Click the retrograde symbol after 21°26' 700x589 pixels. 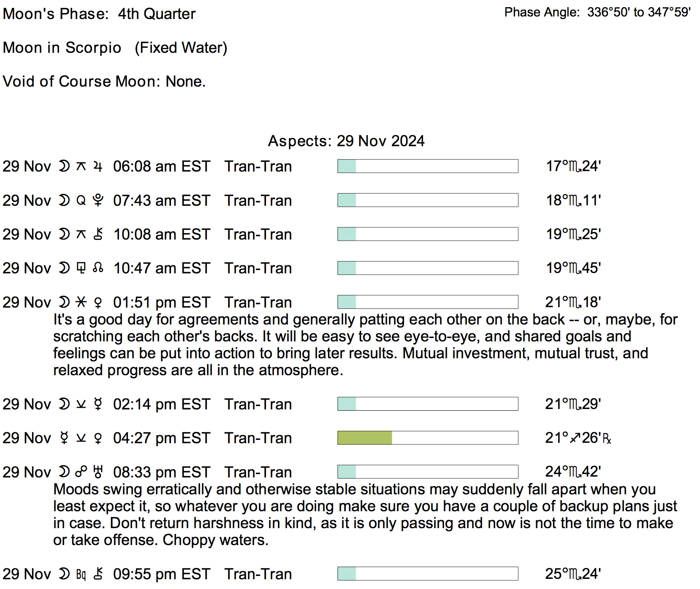click(x=607, y=439)
